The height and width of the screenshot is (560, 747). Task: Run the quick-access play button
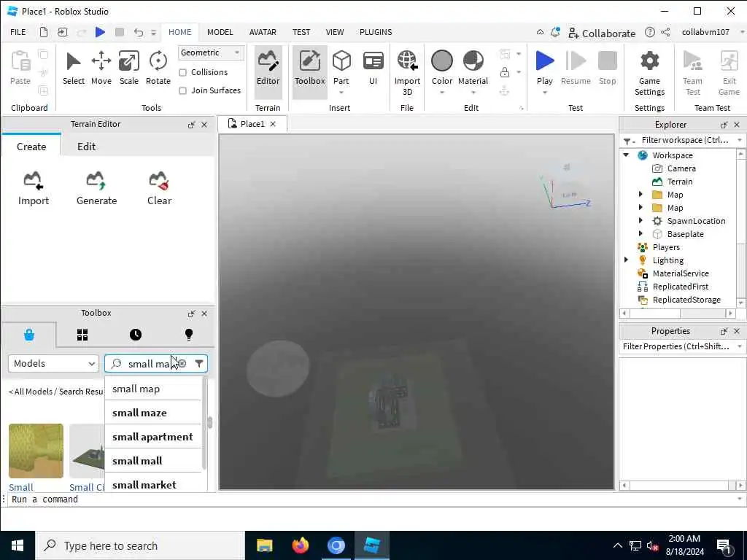[100, 32]
